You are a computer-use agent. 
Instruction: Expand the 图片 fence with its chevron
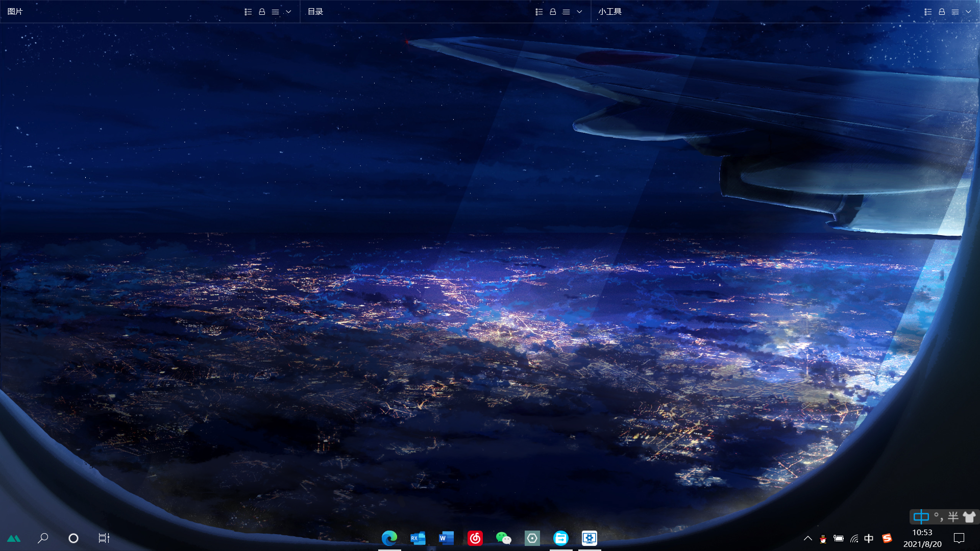point(288,11)
